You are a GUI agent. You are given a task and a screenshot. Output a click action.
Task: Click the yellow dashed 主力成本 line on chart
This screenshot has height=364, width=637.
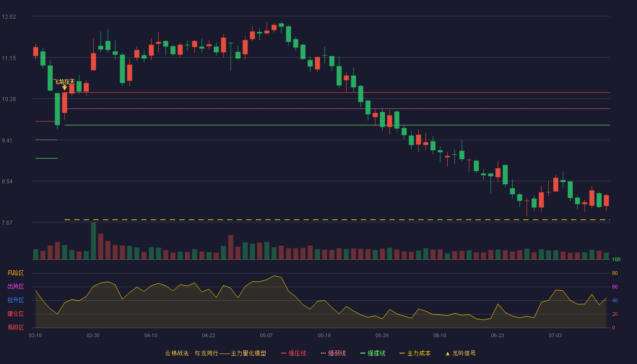coord(337,220)
